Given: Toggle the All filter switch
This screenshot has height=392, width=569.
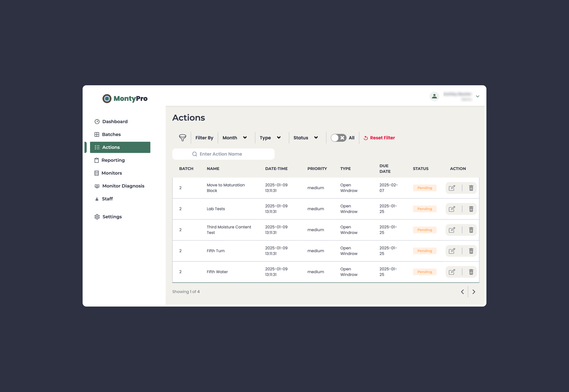Looking at the screenshot, I should [x=338, y=138].
